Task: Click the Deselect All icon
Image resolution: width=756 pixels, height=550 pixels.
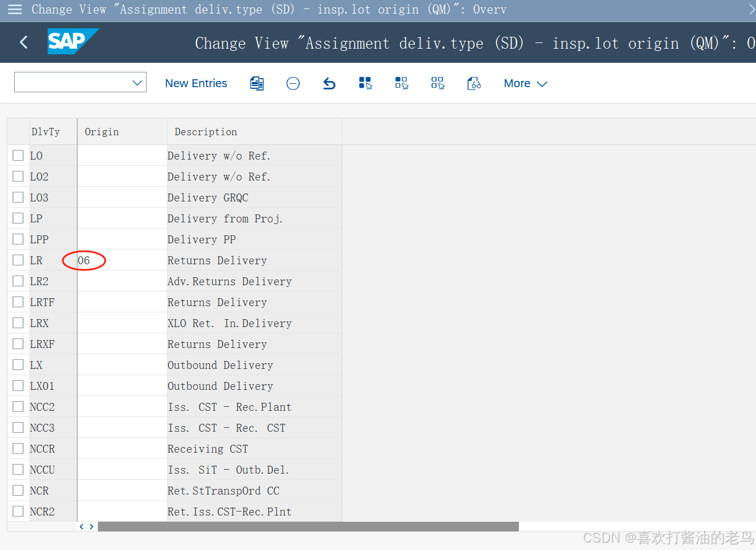Action: pyautogui.click(x=438, y=84)
